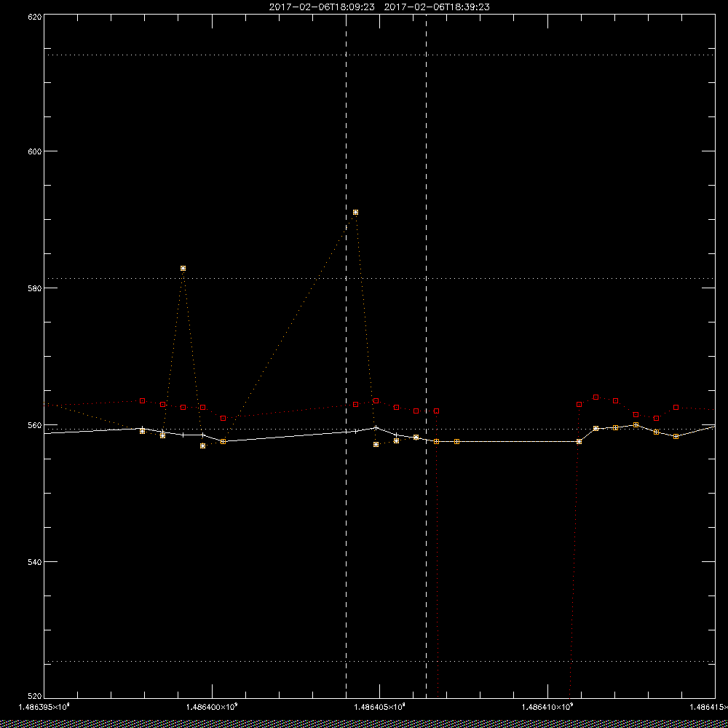Click the start timestamp 2017-02-06T18:09:23 in title
728x728 pixels.
(322, 7)
